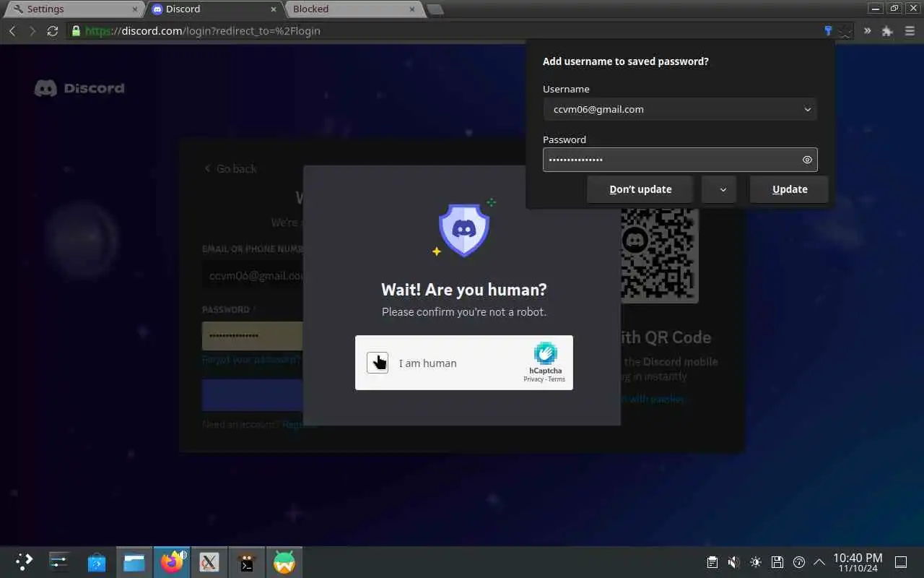Open the hCaptcha Privacy link
The height and width of the screenshot is (578, 924).
click(x=533, y=379)
